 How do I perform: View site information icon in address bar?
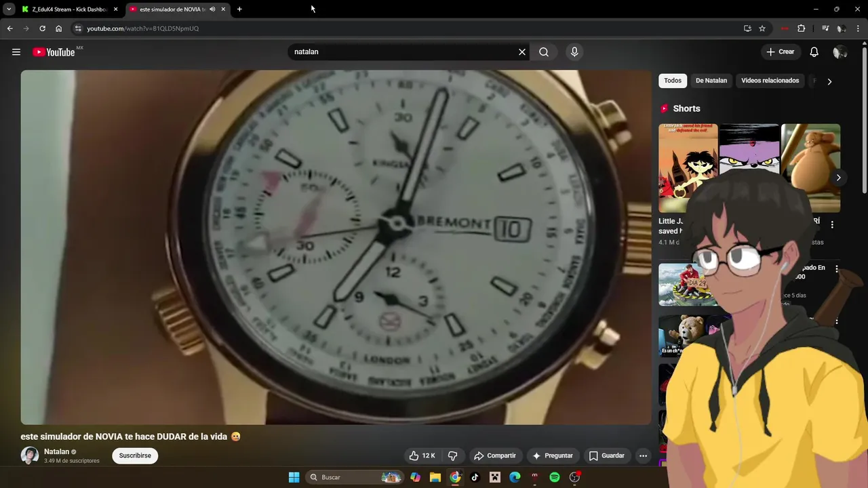[x=78, y=28]
